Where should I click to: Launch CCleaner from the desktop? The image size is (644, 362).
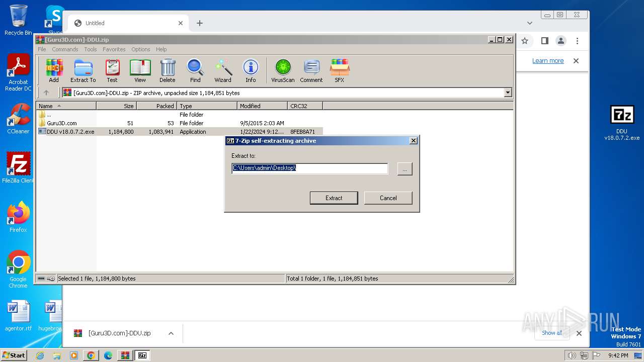pos(18,119)
